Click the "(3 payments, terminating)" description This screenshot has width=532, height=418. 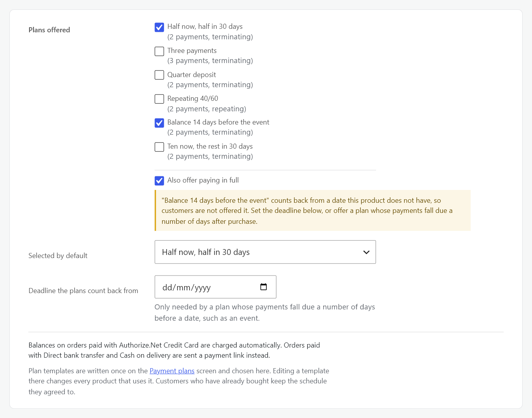tap(210, 61)
